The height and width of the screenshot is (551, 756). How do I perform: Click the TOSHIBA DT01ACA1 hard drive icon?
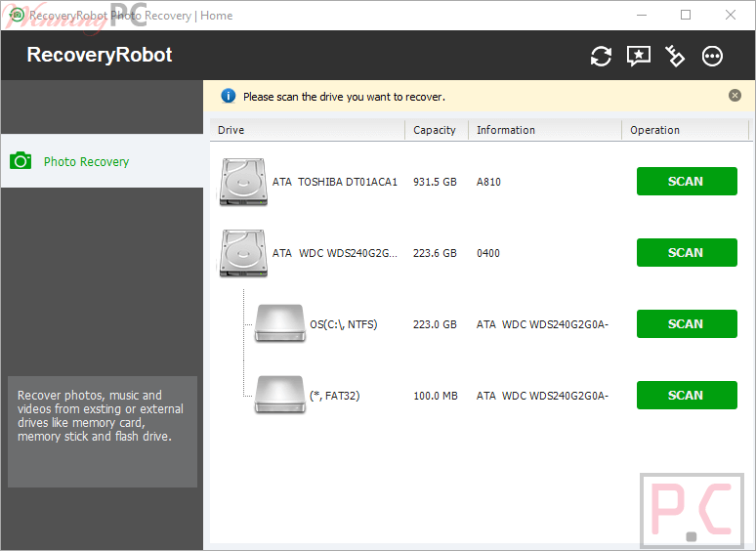tap(243, 183)
